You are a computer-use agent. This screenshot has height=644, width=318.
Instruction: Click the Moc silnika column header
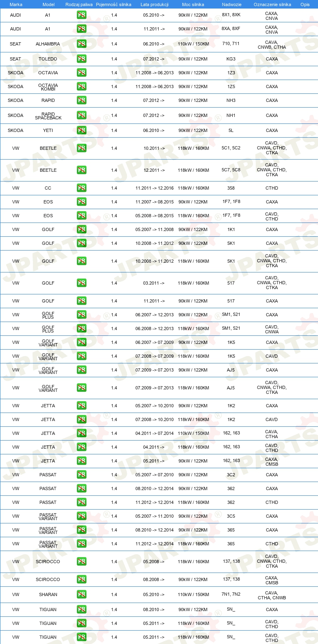[193, 4]
